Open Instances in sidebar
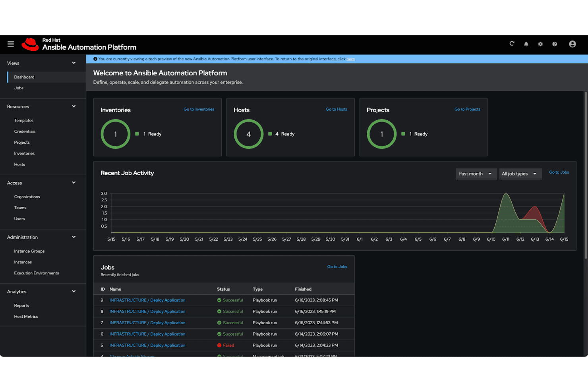Image resolution: width=588 pixels, height=392 pixels. tap(23, 262)
